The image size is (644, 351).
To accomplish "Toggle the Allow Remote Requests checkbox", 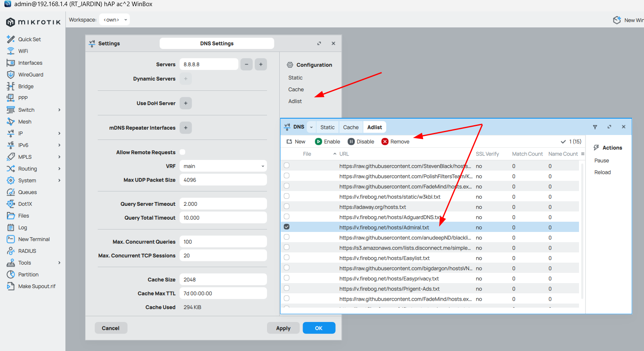I will (183, 152).
